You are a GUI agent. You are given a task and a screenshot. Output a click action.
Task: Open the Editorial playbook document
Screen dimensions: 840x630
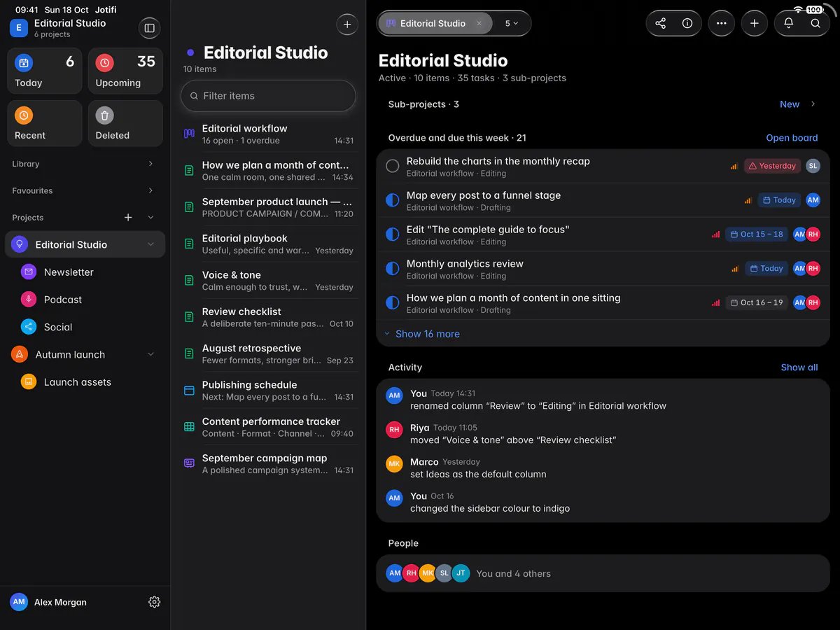click(269, 244)
